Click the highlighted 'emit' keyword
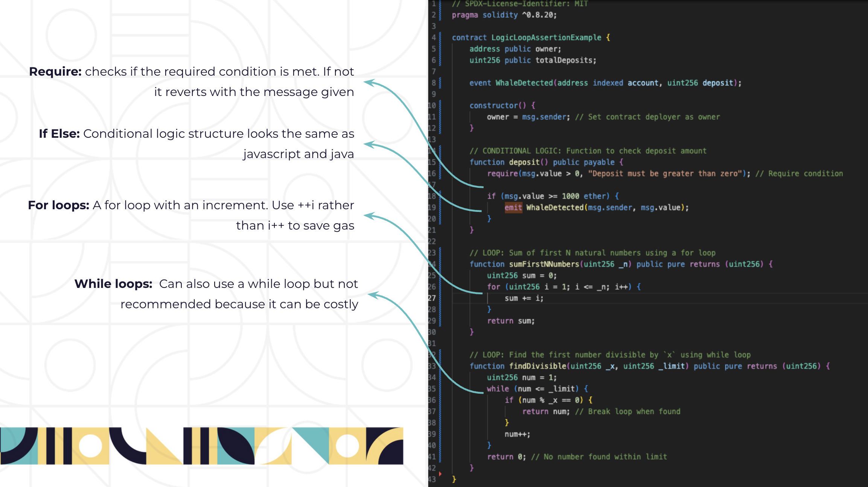 (x=513, y=207)
